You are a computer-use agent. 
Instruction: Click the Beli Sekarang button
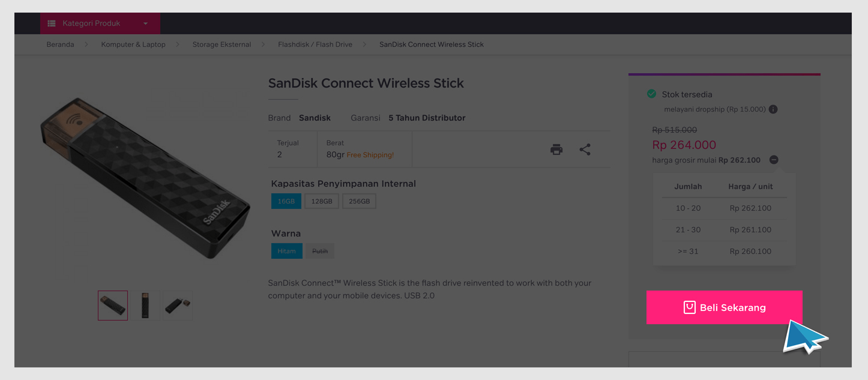coord(725,307)
